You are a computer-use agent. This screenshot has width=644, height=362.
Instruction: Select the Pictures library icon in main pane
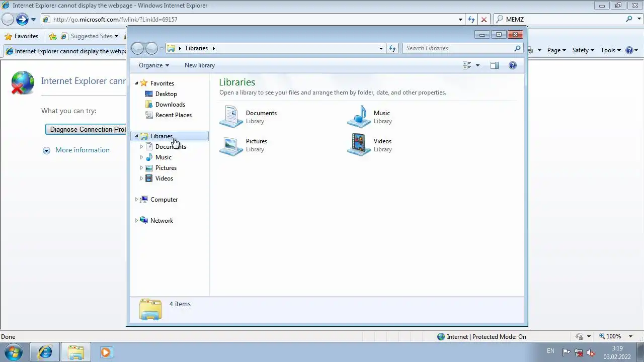tap(231, 145)
